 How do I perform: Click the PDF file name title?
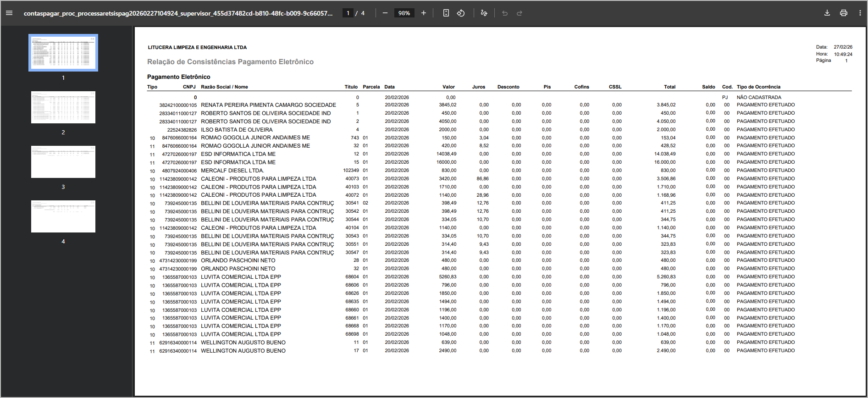click(178, 13)
